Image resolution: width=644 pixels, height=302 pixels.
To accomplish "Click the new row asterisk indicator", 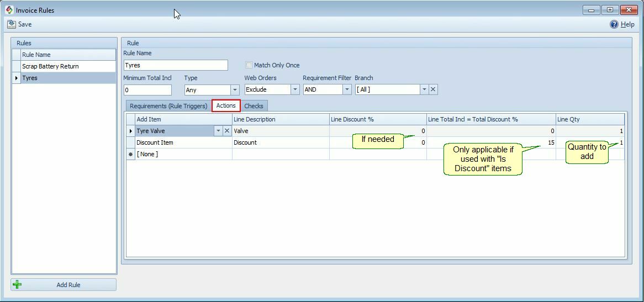I will (x=130, y=154).
